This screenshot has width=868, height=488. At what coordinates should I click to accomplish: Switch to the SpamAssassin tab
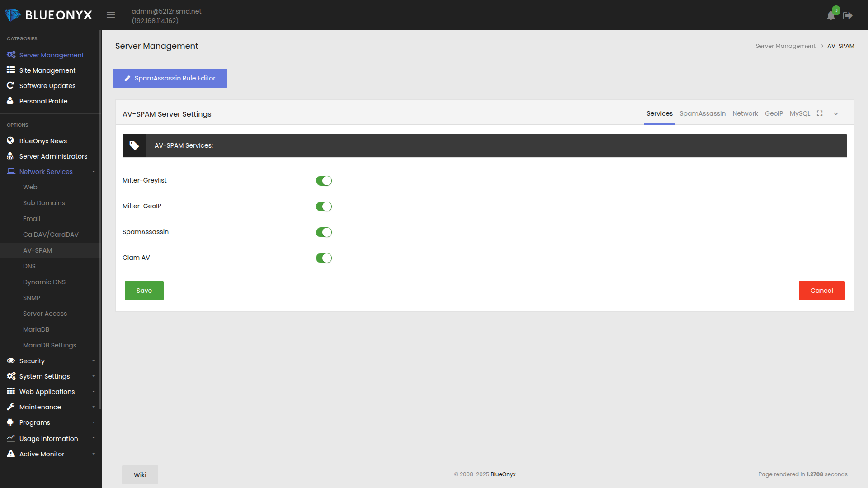click(702, 113)
